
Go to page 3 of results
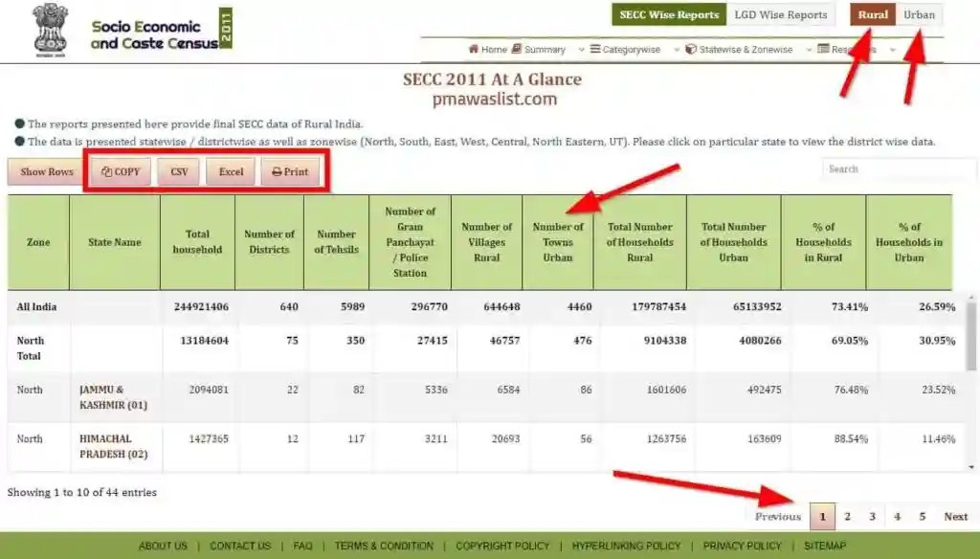tap(872, 515)
